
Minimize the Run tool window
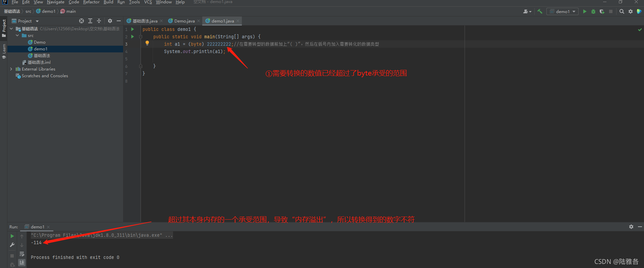(x=640, y=227)
